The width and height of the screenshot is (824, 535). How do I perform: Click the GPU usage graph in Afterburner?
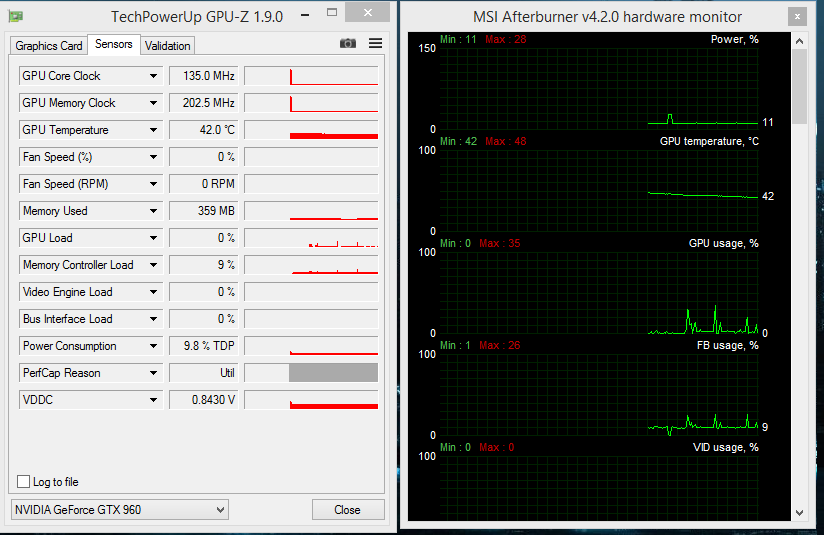click(x=599, y=292)
